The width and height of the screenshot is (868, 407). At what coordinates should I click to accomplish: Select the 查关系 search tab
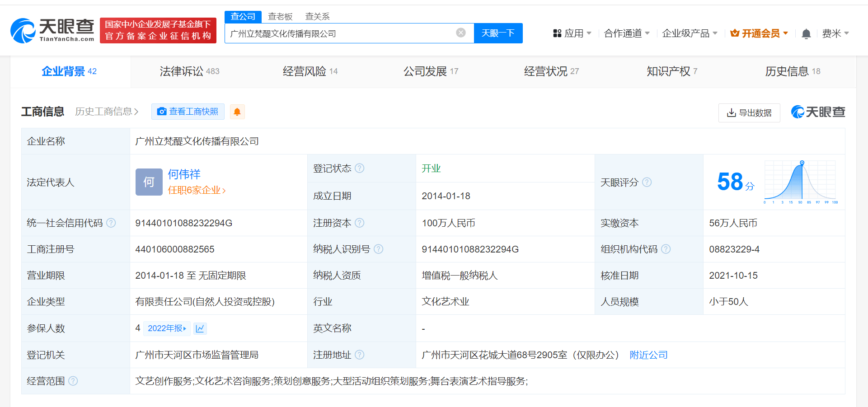[317, 17]
